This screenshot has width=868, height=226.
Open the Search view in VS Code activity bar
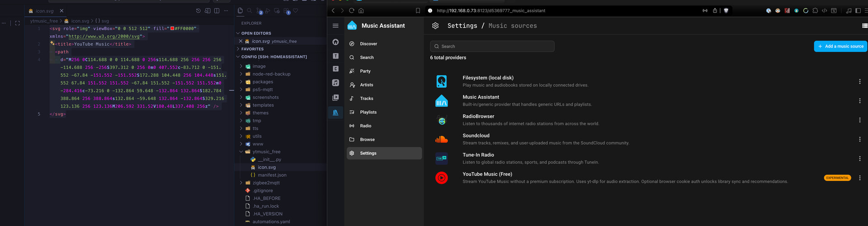click(249, 11)
